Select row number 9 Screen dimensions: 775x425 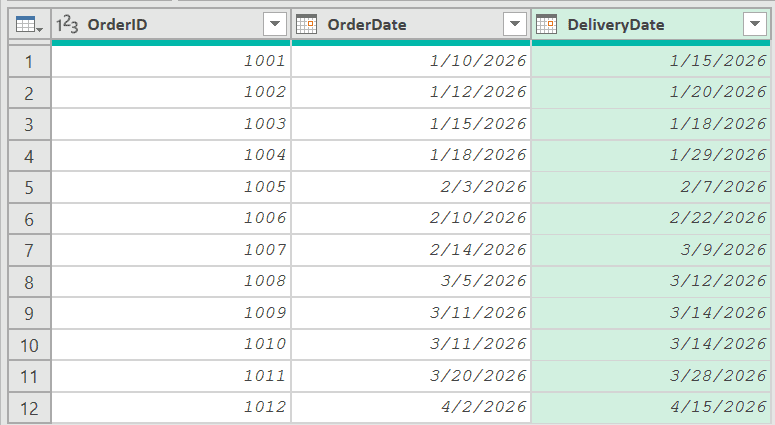(x=29, y=314)
